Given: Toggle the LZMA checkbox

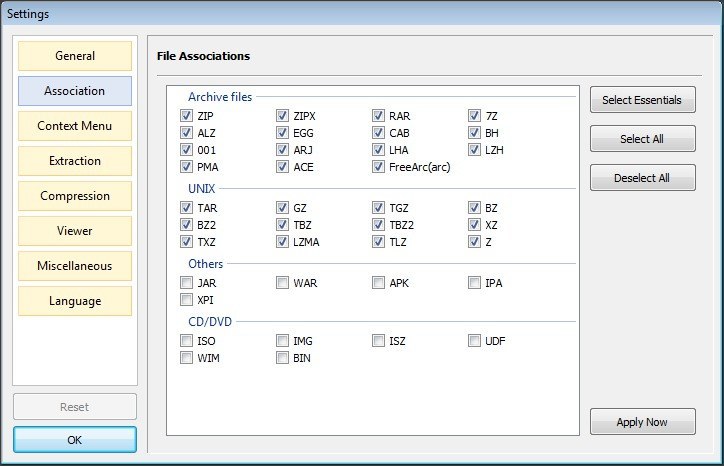Looking at the screenshot, I should (282, 242).
